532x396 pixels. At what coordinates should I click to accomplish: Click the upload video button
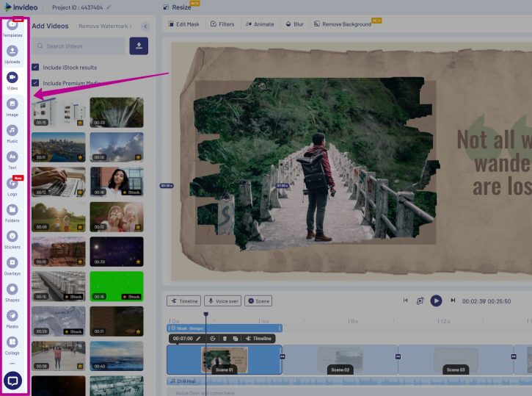pos(139,46)
